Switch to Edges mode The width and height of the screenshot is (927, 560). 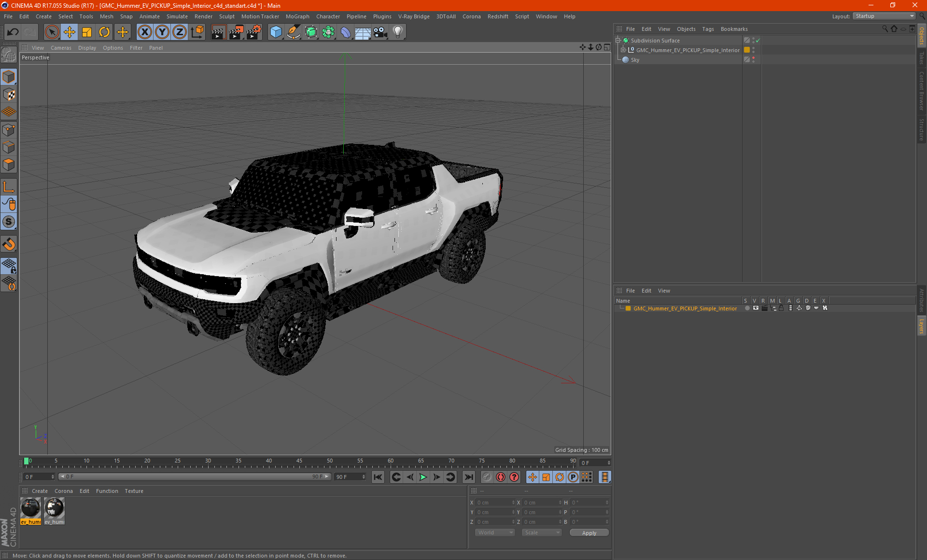(x=9, y=147)
